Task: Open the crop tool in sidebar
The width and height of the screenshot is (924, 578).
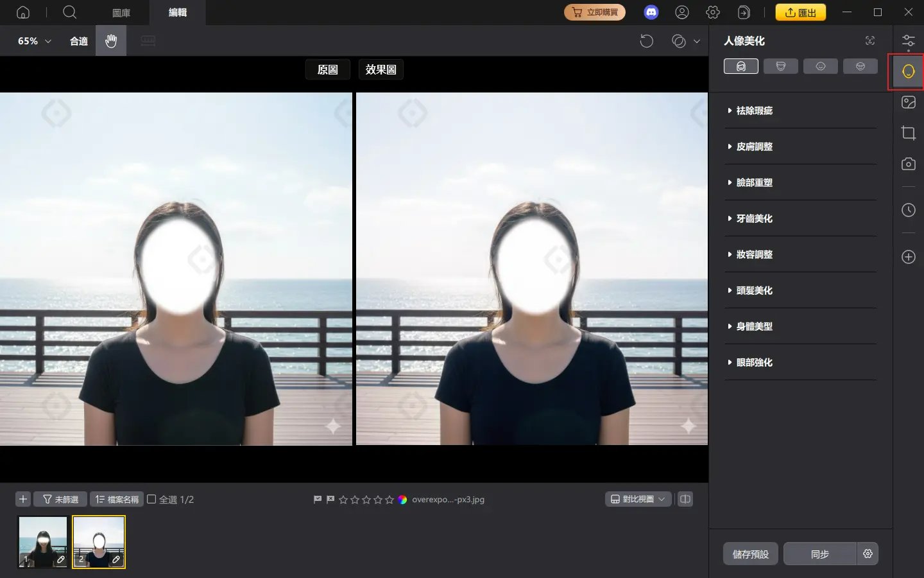Action: point(908,133)
